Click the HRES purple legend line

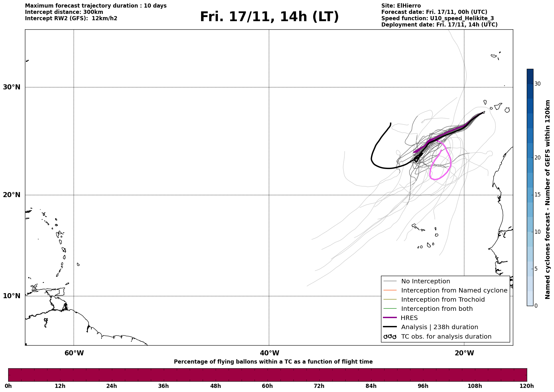(x=390, y=318)
